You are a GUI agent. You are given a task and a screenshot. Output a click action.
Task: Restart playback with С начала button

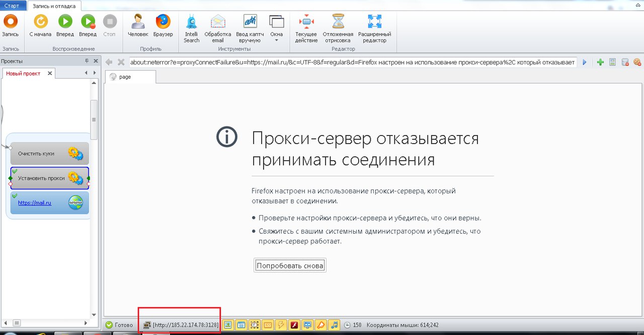pos(40,26)
